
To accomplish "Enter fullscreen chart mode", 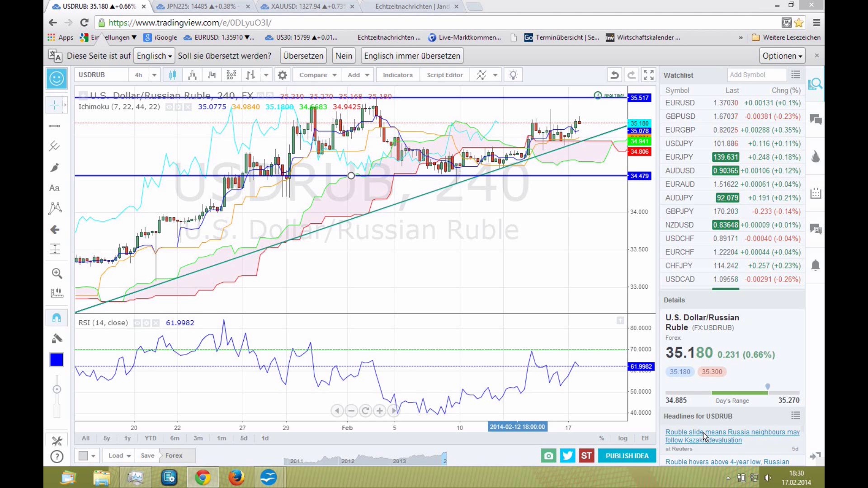I will click(x=649, y=75).
